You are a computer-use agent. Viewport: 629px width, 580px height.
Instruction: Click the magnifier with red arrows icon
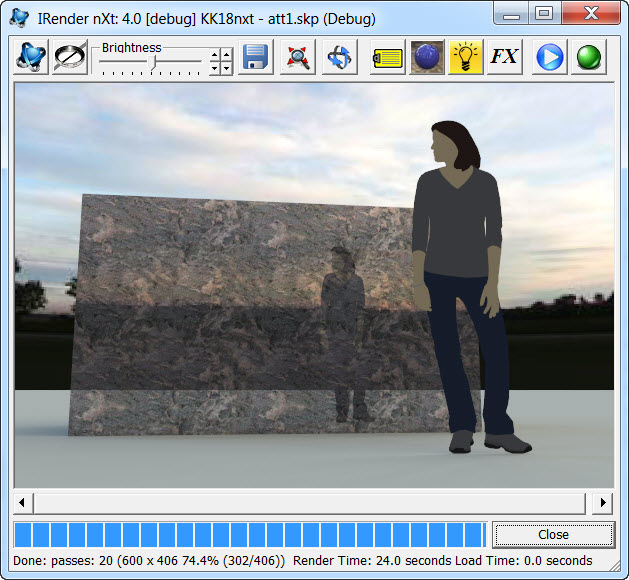click(297, 57)
